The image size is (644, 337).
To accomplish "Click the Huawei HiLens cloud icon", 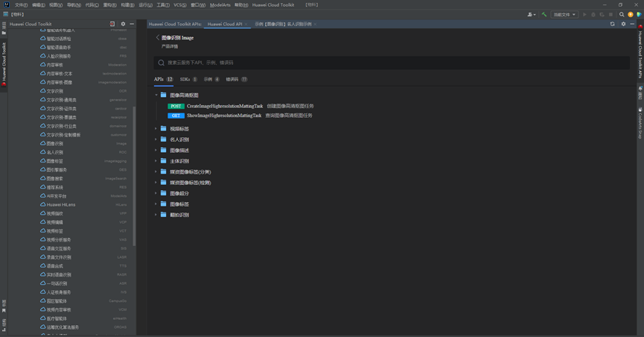I will pos(42,204).
